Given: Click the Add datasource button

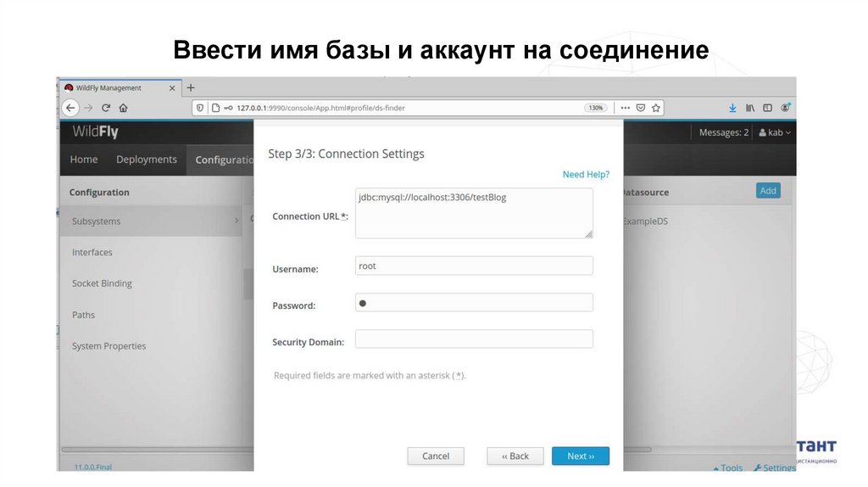Looking at the screenshot, I should pyautogui.click(x=768, y=191).
